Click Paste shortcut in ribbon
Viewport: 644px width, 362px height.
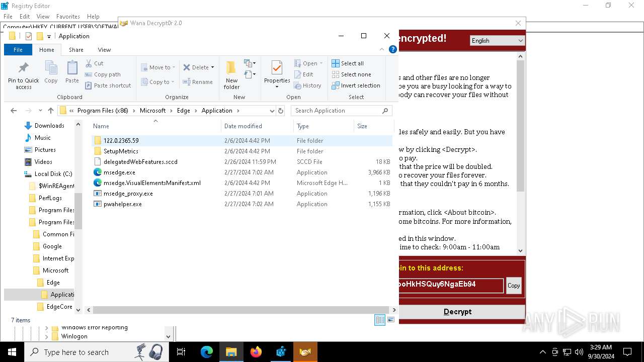tap(108, 85)
